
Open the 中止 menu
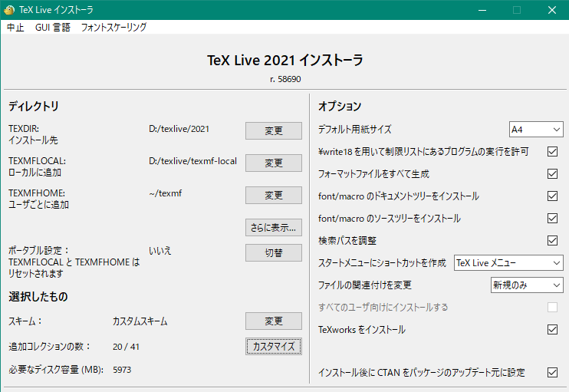[15, 27]
